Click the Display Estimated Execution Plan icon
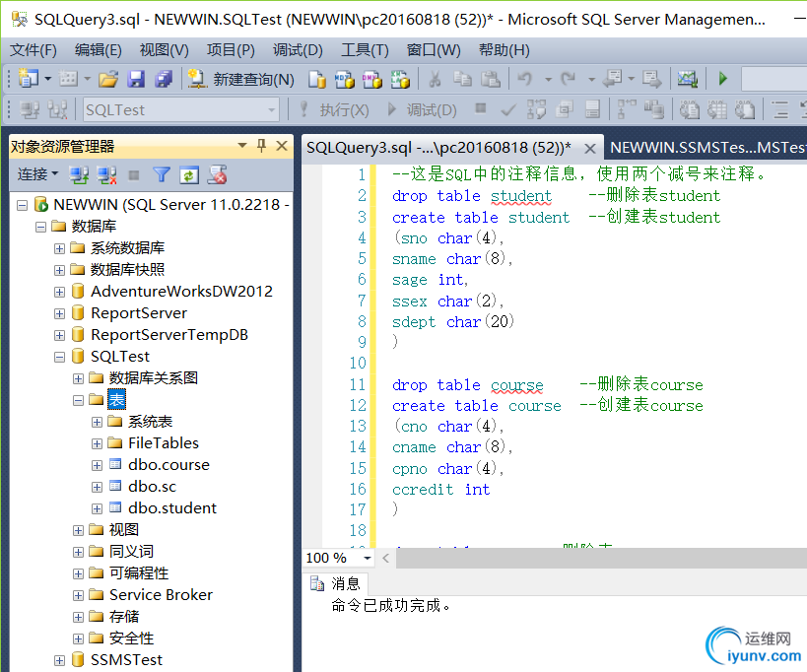The width and height of the screenshot is (807, 672). point(536,109)
